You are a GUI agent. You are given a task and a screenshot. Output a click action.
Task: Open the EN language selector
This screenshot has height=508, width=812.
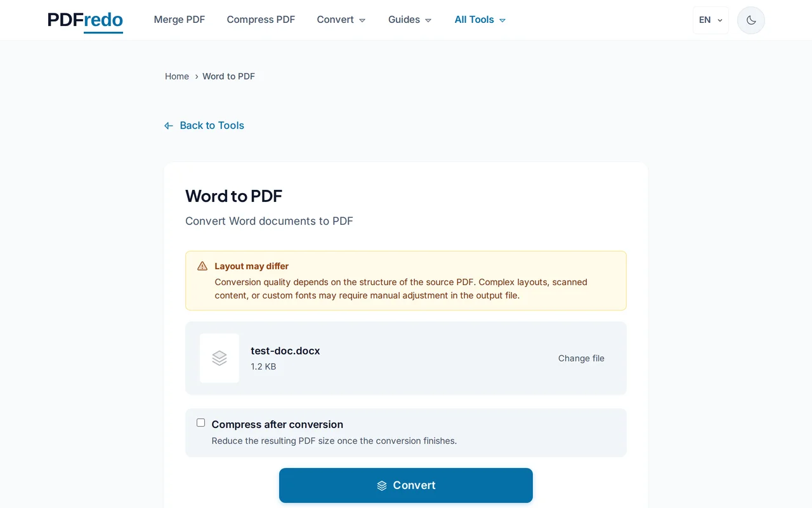click(710, 20)
